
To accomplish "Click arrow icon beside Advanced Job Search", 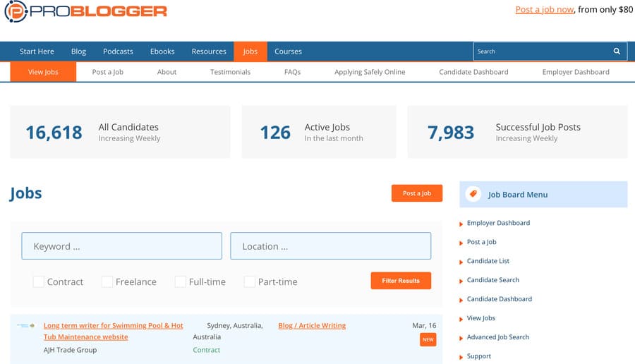I will 461,338.
